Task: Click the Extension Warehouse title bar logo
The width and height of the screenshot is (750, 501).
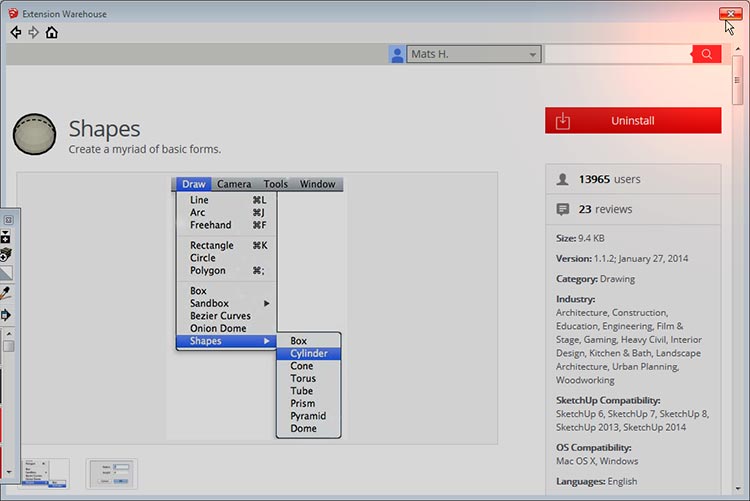Action: point(13,13)
